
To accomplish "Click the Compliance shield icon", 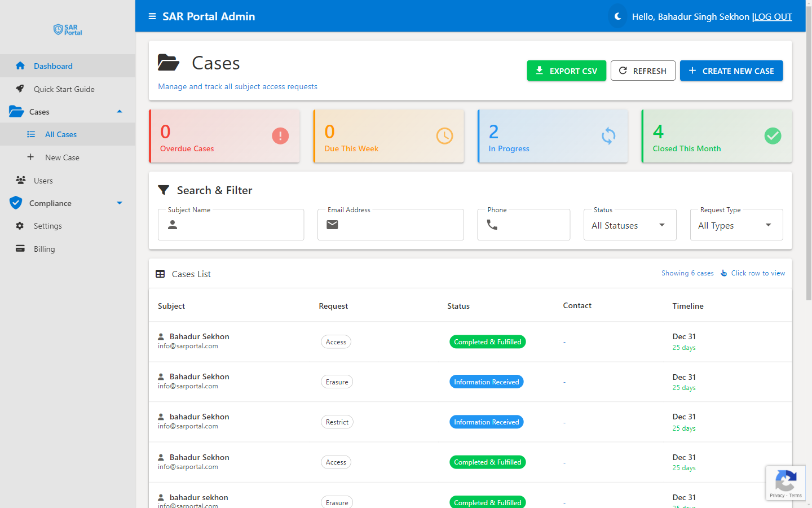I will (x=16, y=203).
